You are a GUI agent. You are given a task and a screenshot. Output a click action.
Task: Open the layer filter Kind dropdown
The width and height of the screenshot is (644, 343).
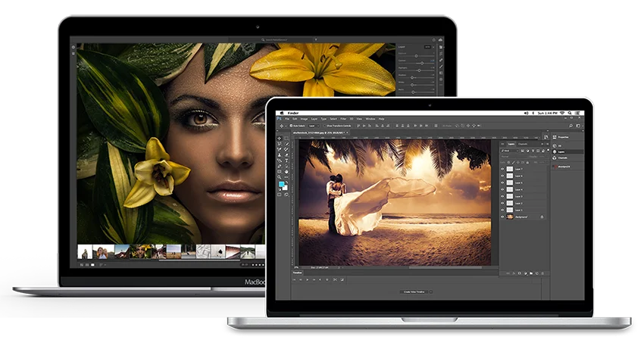[x=510, y=151]
